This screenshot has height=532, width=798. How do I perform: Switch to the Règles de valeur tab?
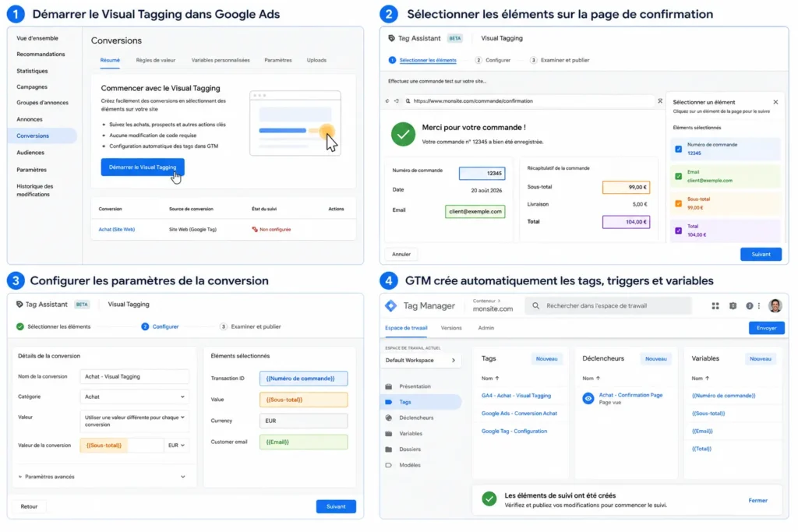tap(156, 60)
